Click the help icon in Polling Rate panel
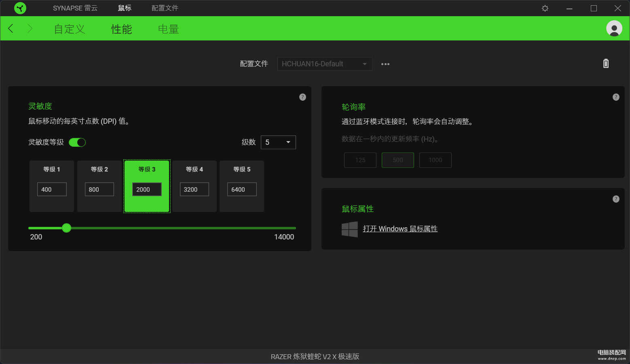The width and height of the screenshot is (630, 364). point(616,97)
